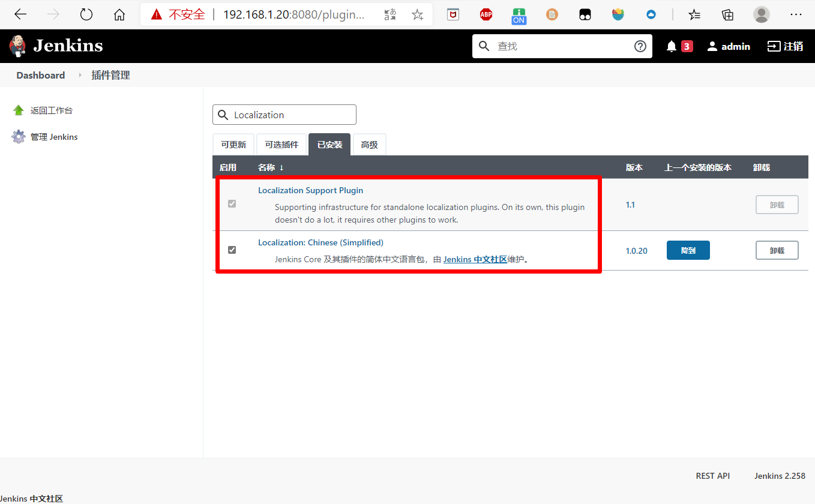The image size is (815, 504).
Task: Click the 版本 column header
Action: click(634, 167)
